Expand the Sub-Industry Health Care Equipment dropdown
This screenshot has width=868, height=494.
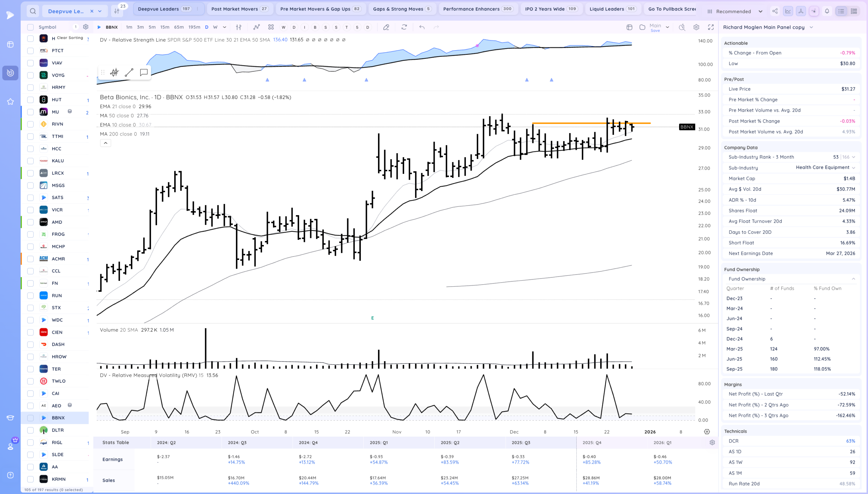click(853, 168)
